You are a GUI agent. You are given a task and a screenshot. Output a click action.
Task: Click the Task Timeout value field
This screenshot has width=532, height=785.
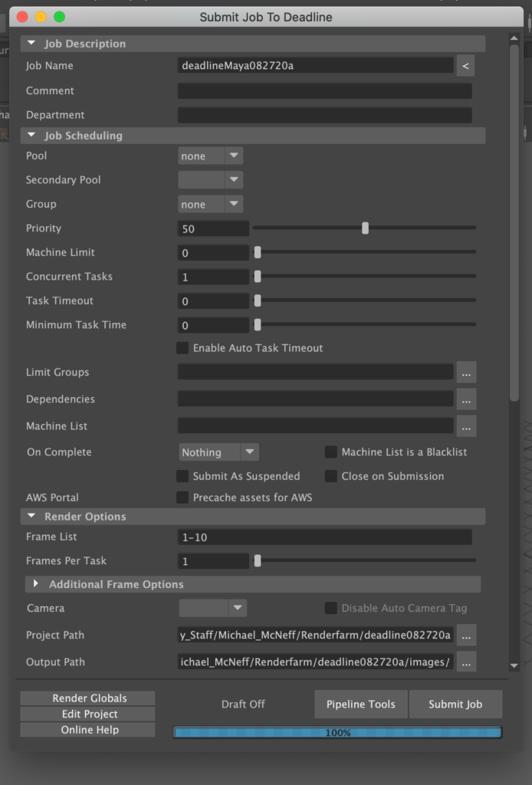(214, 301)
